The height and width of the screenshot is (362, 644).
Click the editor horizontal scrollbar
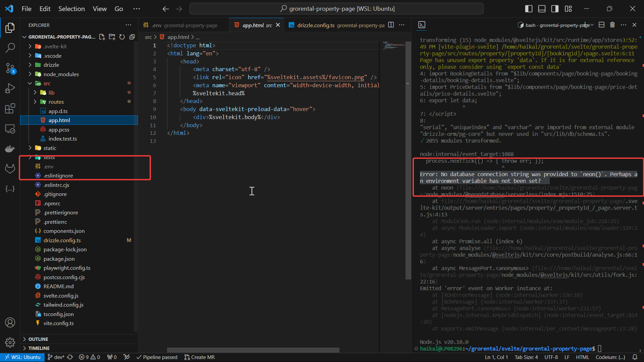coord(253,350)
